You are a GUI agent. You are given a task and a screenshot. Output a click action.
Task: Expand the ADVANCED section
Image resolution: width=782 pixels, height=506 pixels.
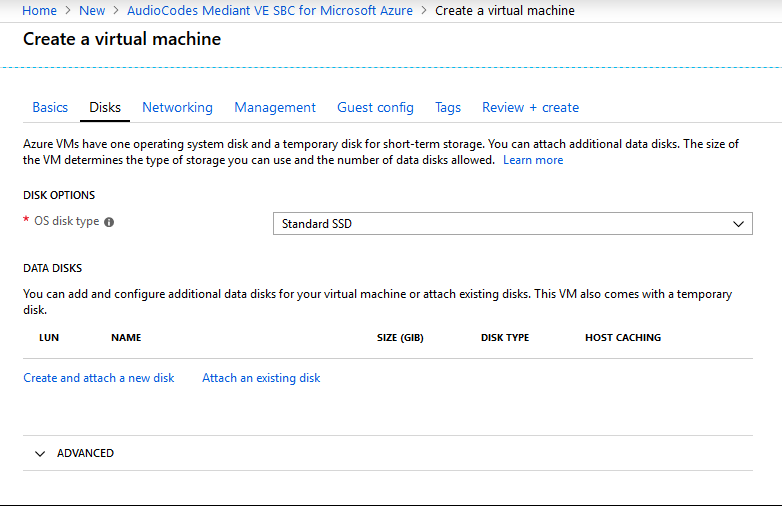tap(388, 453)
